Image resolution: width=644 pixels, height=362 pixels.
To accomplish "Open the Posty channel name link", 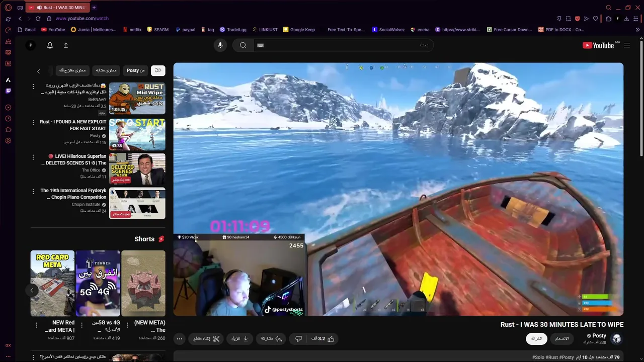I will (599, 336).
